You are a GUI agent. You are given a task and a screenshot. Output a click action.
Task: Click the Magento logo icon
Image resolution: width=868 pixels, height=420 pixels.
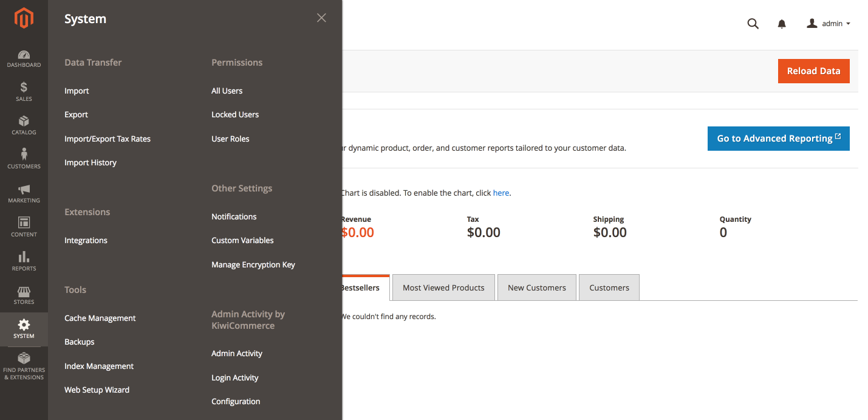[x=24, y=18]
